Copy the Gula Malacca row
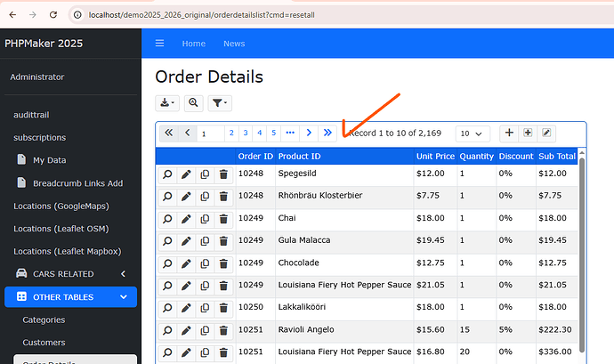 coord(205,241)
